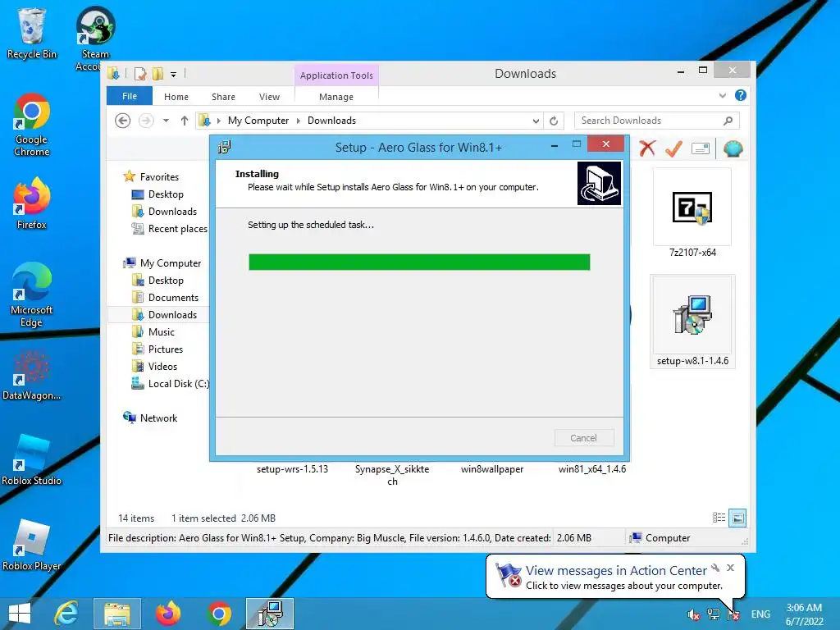Select Local Disk (C:) in navigation pane

(178, 384)
